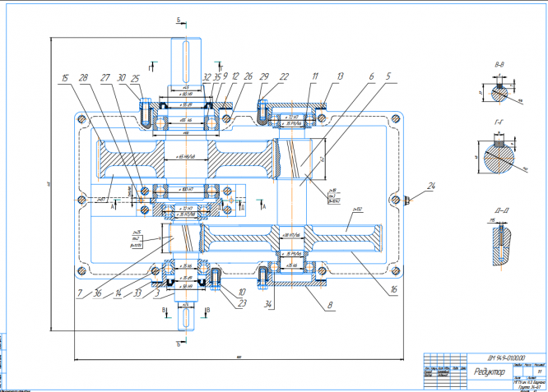Click part callout number 29
This screenshot has width=548, height=392.
(x=264, y=76)
